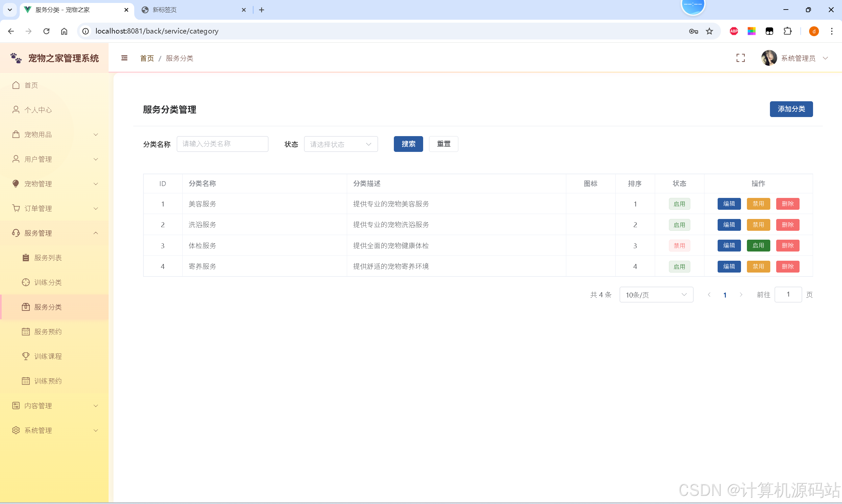Image resolution: width=842 pixels, height=504 pixels.
Task: Toggle fullscreen mode icon in header
Action: (x=740, y=58)
